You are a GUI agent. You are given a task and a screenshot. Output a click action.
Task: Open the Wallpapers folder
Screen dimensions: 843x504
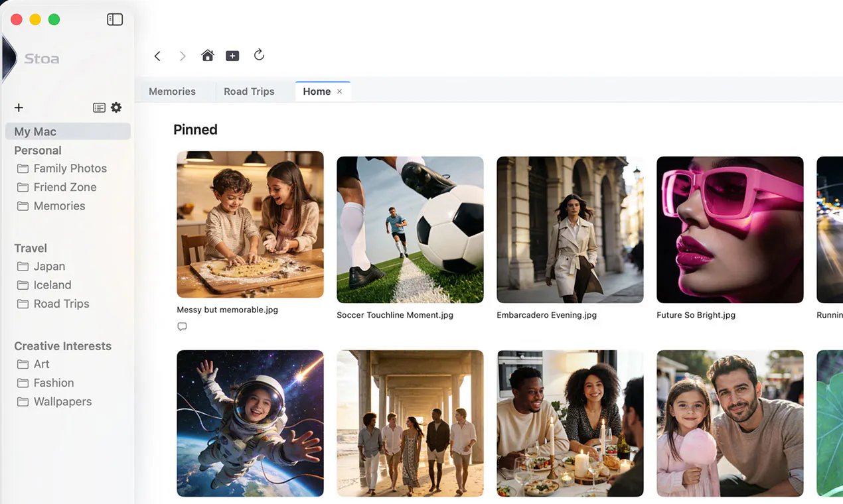[54, 401]
